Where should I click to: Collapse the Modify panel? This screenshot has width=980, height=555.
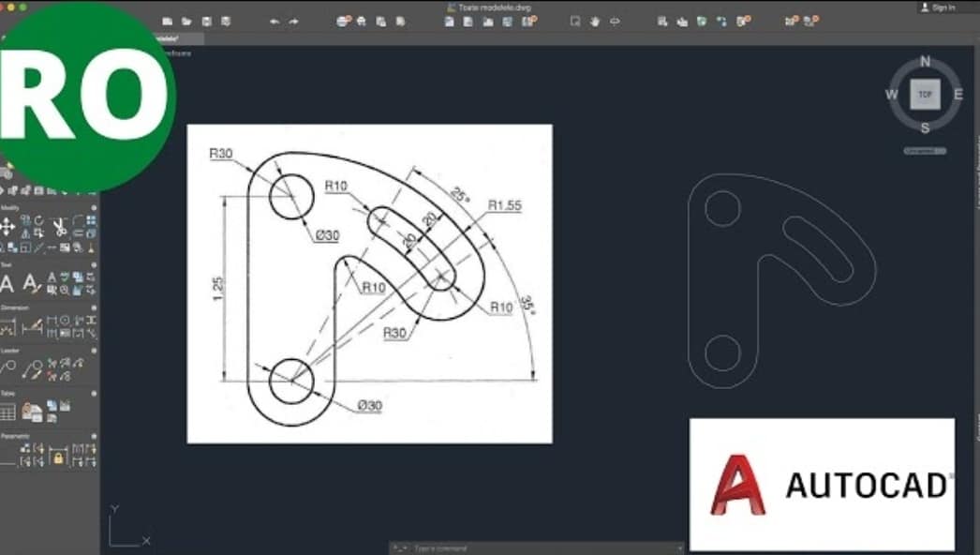[x=94, y=208]
